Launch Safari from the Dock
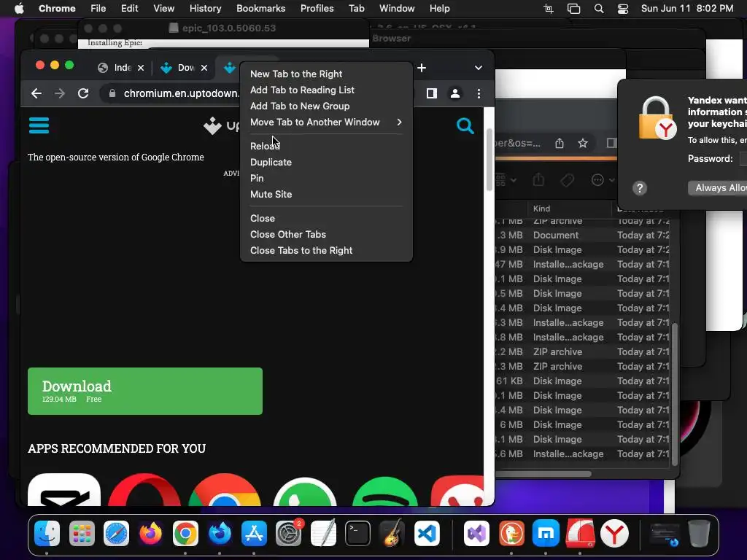Image resolution: width=747 pixels, height=560 pixels. point(116,533)
